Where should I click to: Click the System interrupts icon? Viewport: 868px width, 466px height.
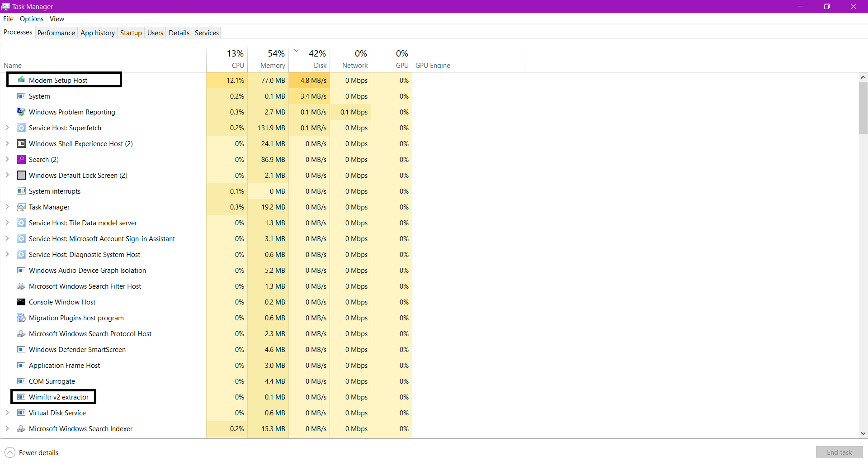(x=21, y=191)
